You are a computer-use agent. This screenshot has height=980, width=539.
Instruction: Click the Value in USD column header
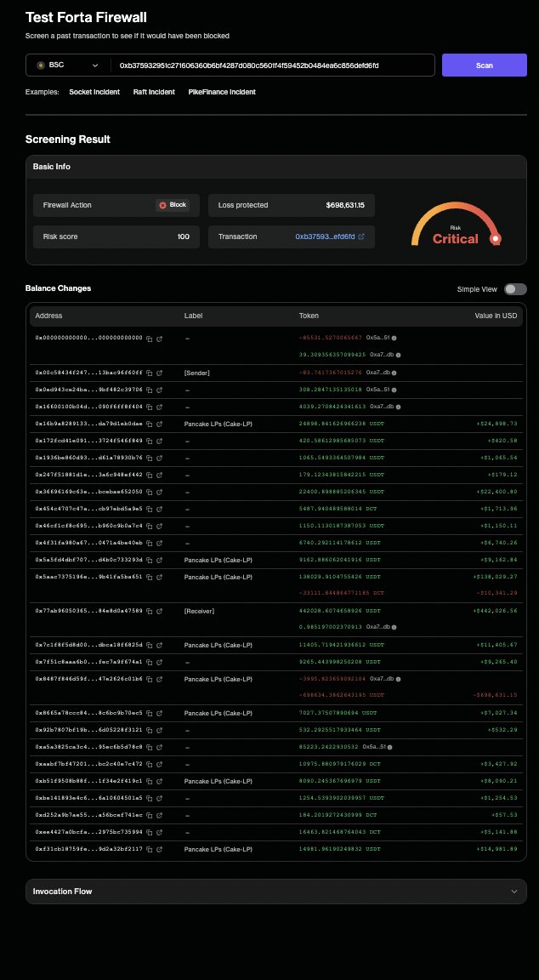[496, 316]
